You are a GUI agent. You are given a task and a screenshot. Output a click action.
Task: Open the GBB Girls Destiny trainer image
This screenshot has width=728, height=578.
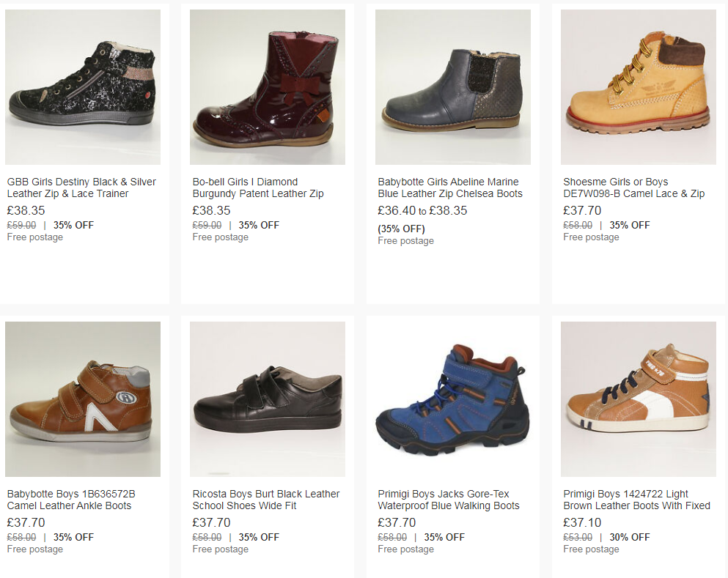coord(83,87)
